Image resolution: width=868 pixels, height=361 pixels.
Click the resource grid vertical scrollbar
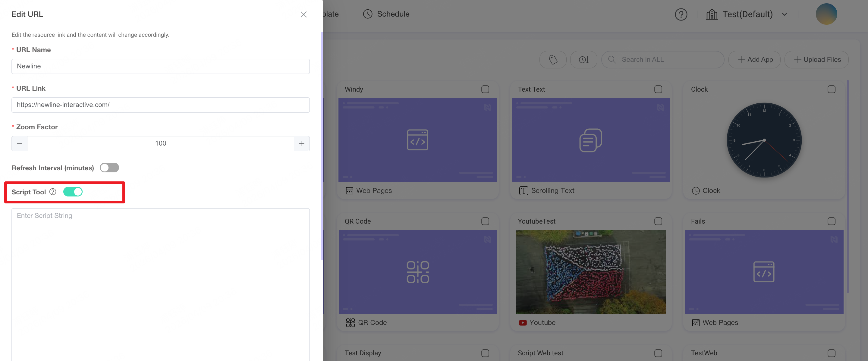click(848, 186)
